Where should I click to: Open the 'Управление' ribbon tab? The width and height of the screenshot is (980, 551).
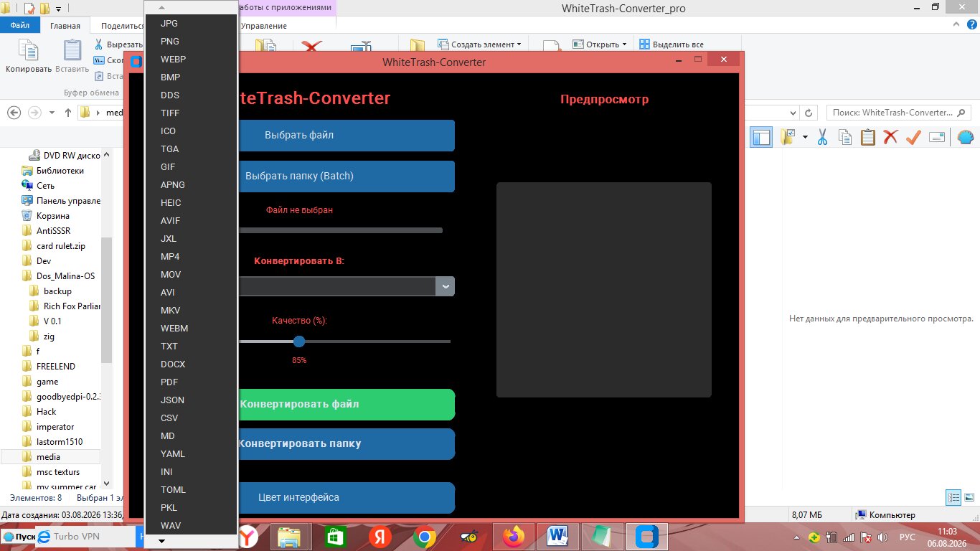(264, 25)
